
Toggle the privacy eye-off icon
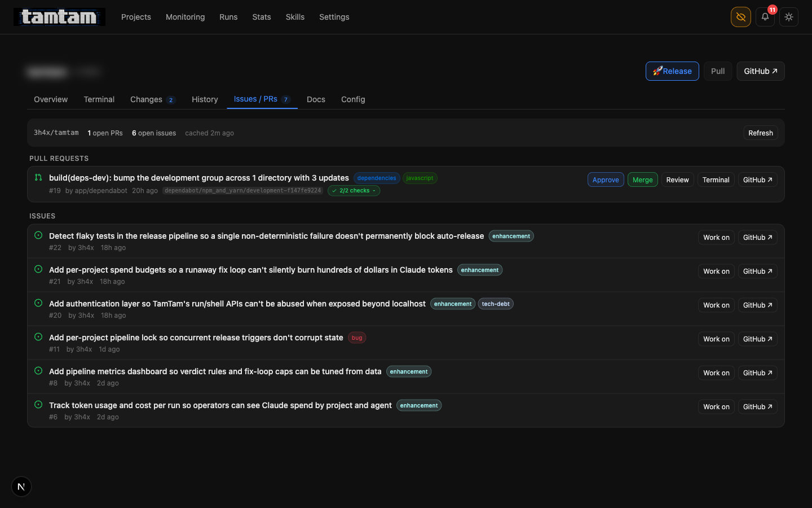coord(741,17)
